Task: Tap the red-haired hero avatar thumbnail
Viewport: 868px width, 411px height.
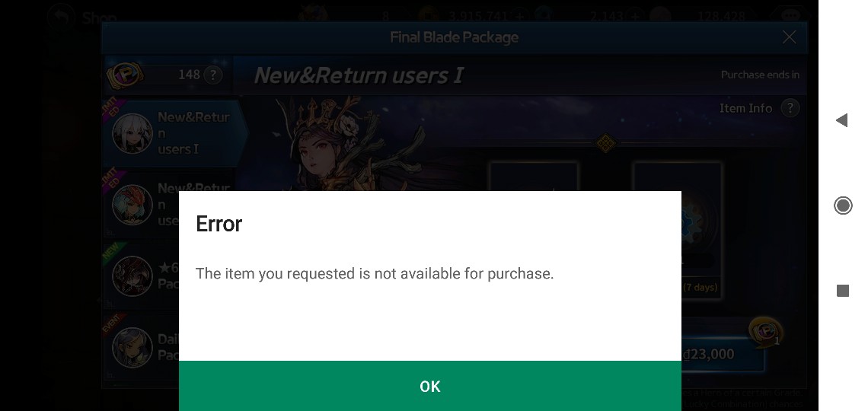Action: pos(132,205)
